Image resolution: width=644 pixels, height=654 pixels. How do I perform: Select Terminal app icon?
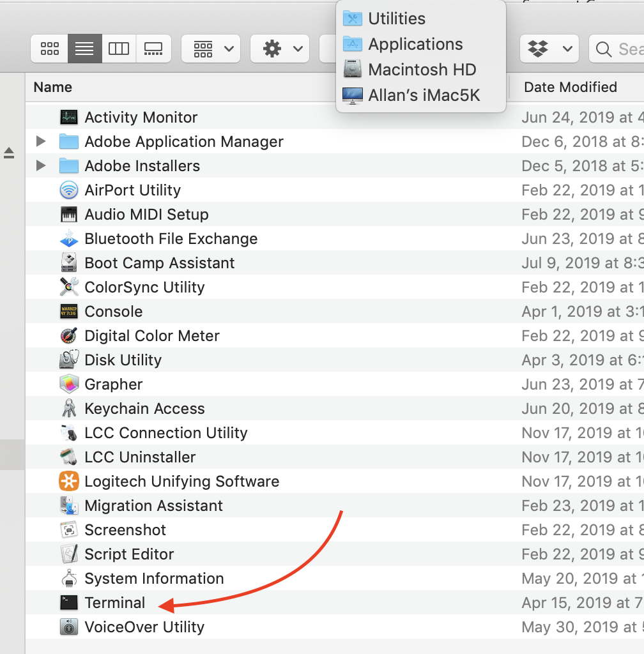69,602
